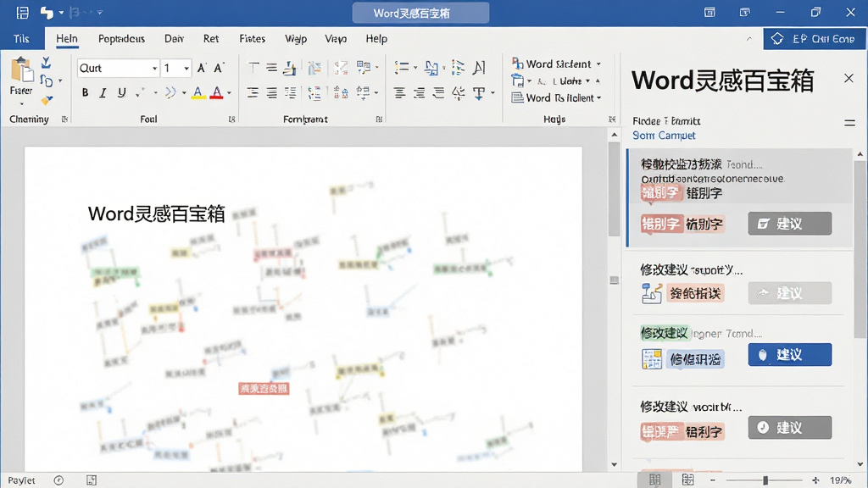This screenshot has width=868, height=488.
Task: Toggle Underline formatting
Action: pyautogui.click(x=122, y=93)
